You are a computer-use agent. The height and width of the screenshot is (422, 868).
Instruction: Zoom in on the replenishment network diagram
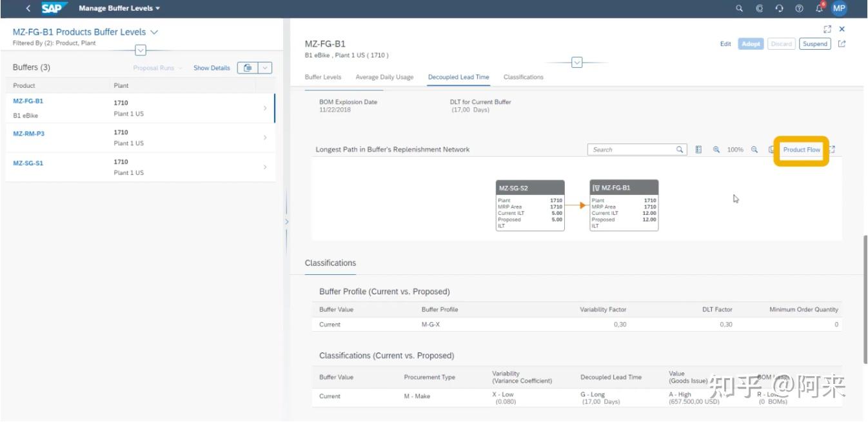[716, 149]
